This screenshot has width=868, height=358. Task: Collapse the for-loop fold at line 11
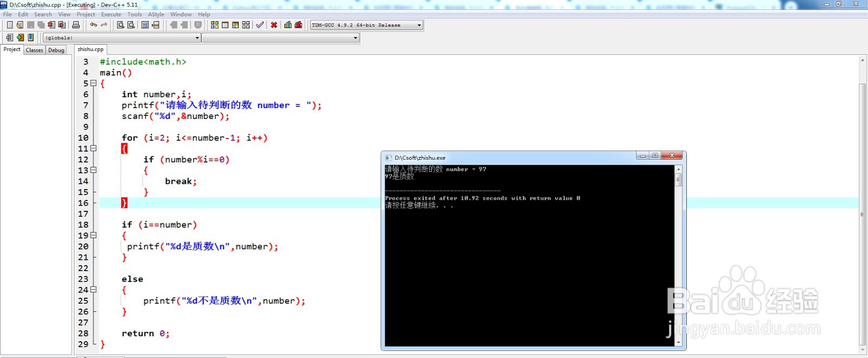(x=93, y=148)
